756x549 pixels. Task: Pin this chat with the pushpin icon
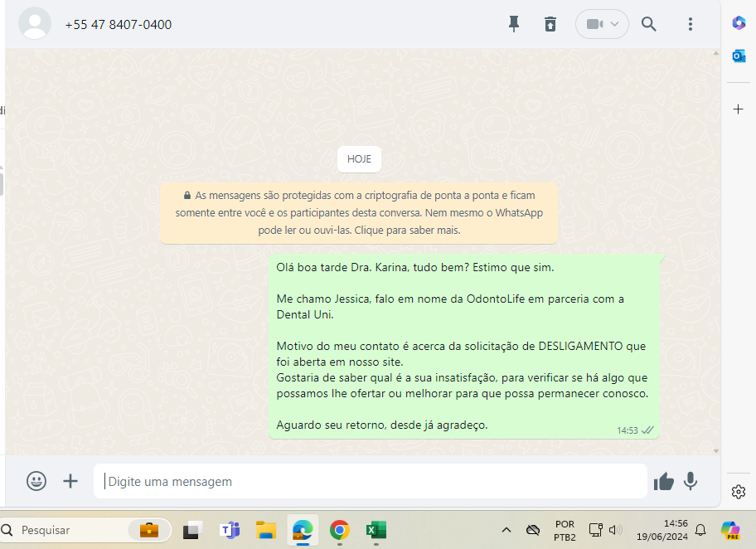514,24
